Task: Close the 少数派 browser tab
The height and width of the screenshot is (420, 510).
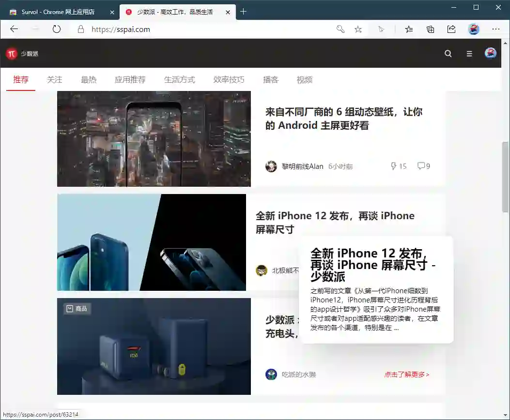Action: pos(228,13)
